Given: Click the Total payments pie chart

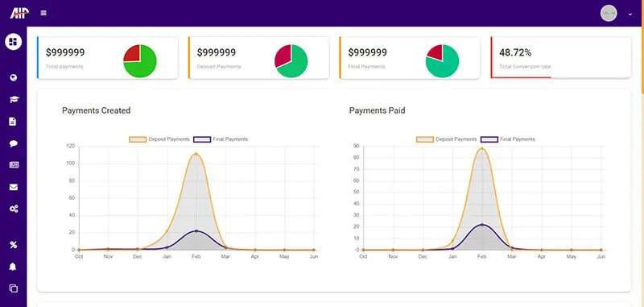Looking at the screenshot, I should pyautogui.click(x=140, y=60).
